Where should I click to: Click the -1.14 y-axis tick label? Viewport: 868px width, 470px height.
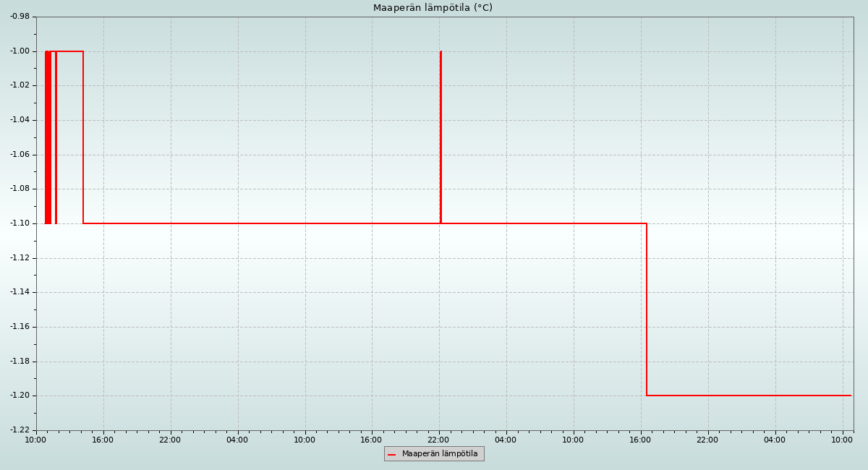pos(20,292)
